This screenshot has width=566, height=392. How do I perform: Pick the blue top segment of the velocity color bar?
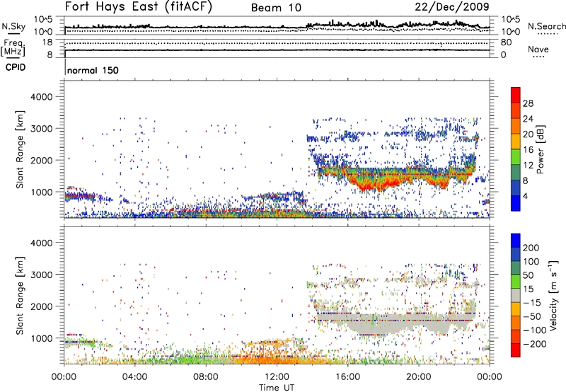pyautogui.click(x=516, y=241)
